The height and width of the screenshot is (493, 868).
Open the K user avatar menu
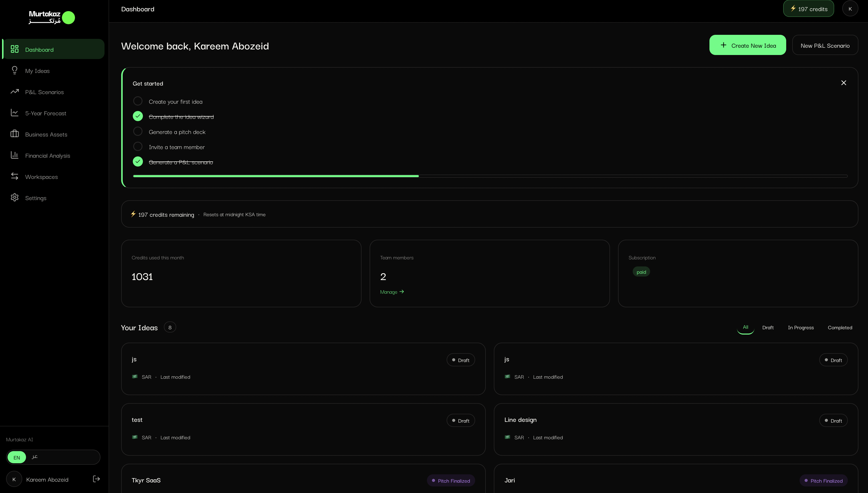(x=850, y=9)
